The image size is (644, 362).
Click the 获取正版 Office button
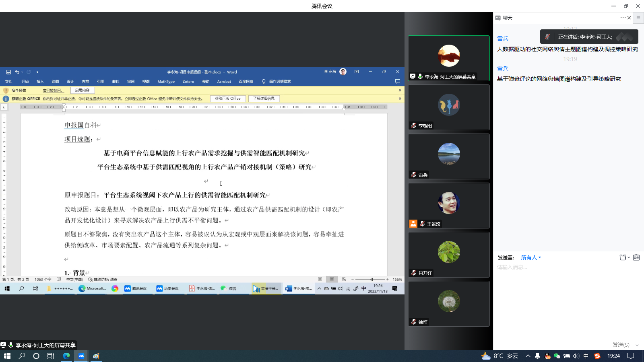[x=227, y=99]
